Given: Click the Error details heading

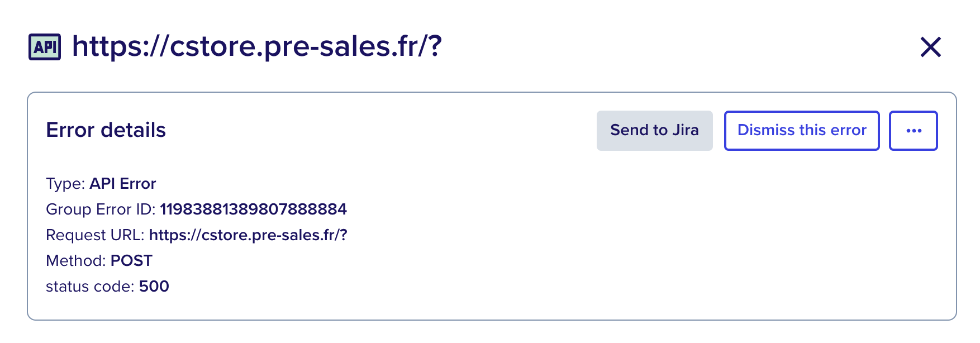Looking at the screenshot, I should pos(106,130).
